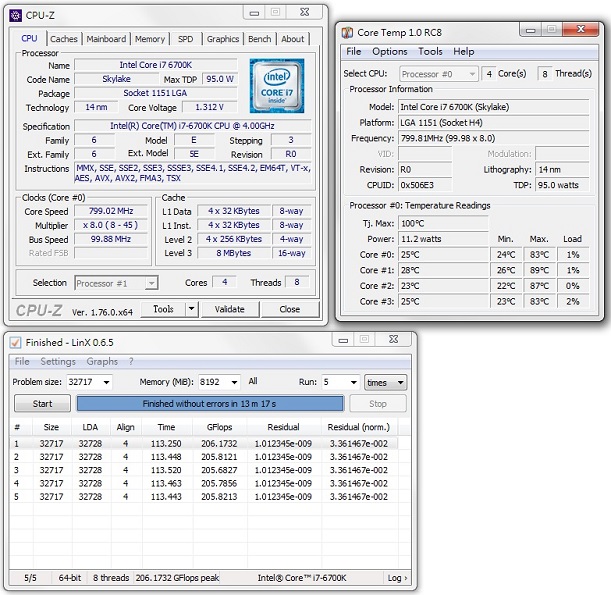Screen dimensions: 611x595
Task: Select LinX result row with 205.6827 GFlops
Action: pyautogui.click(x=204, y=470)
